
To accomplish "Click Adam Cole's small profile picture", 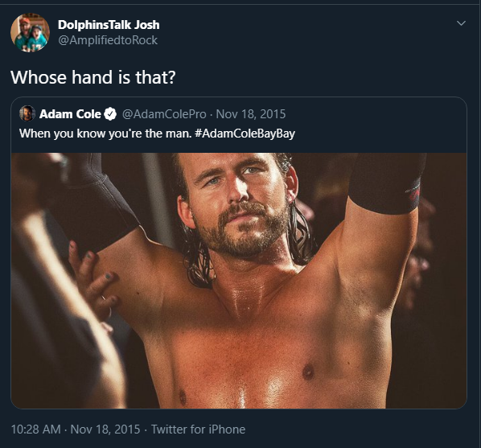I will click(x=27, y=113).
